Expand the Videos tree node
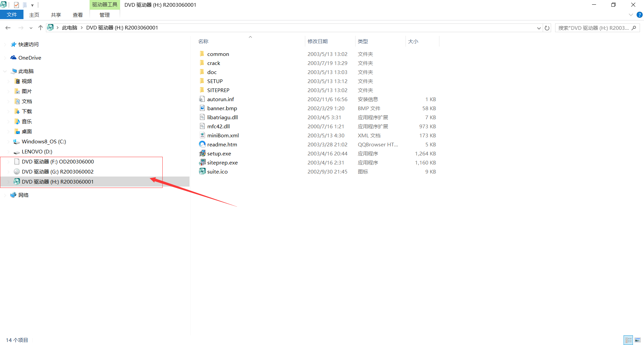This screenshot has height=345, width=644. point(9,81)
